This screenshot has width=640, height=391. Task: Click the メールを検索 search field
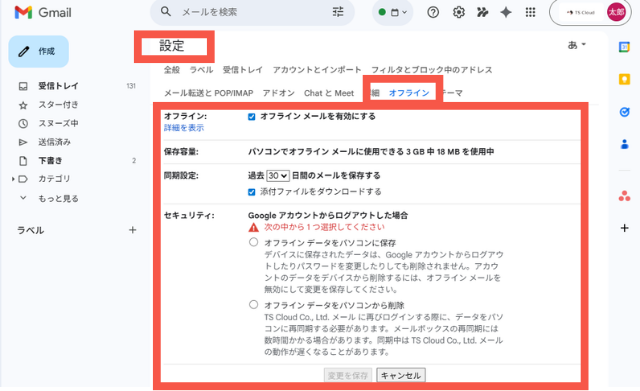tap(252, 12)
